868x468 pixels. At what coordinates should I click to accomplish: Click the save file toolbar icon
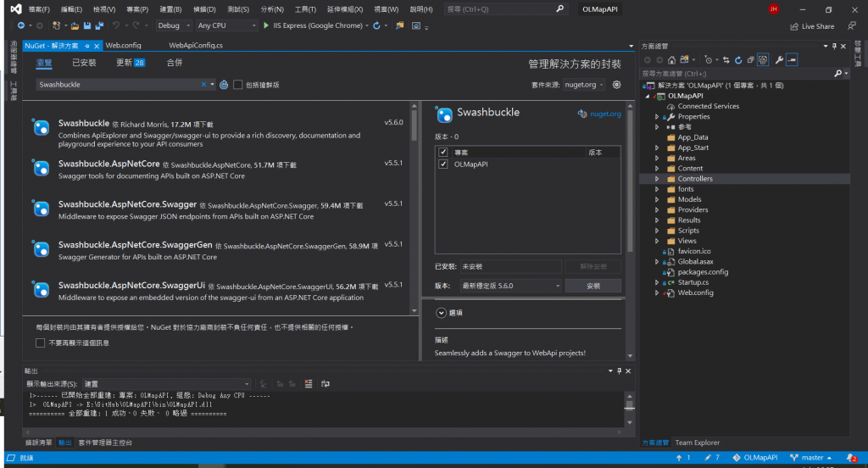(x=87, y=25)
